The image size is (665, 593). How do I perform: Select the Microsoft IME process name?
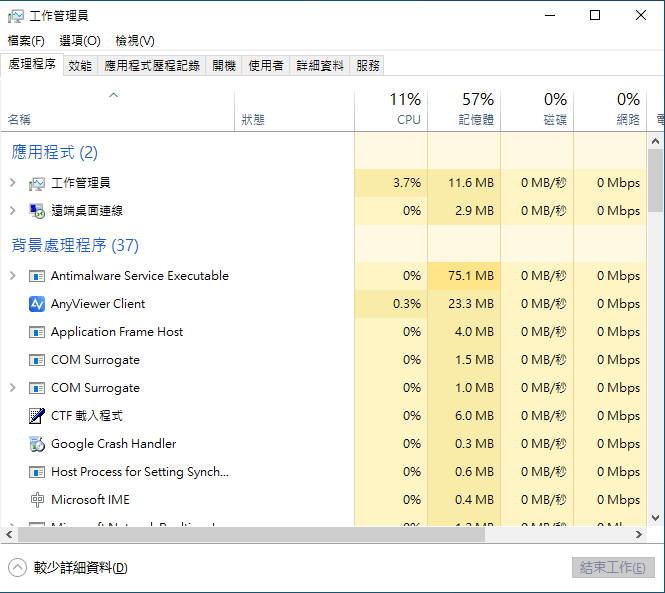click(x=90, y=500)
